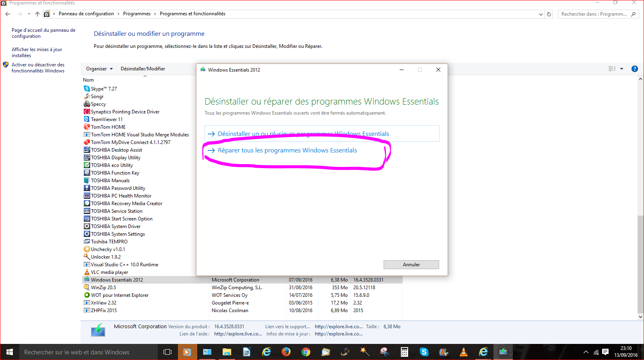This screenshot has height=360, width=644.
Task: Click Programmes et fonctionnalités breadcrumb
Action: tap(192, 14)
